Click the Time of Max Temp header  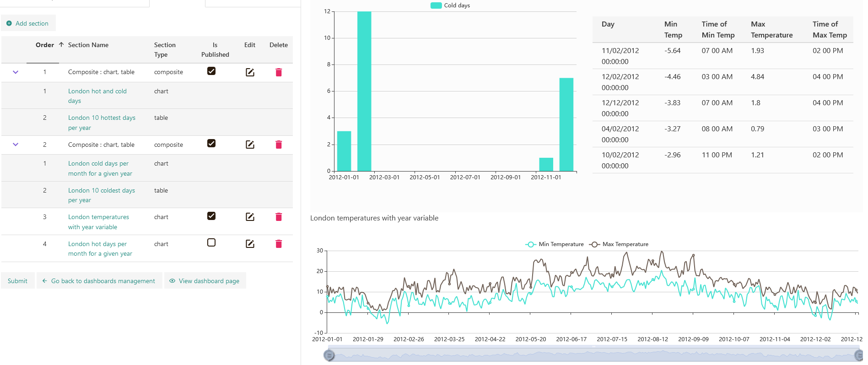(830, 30)
